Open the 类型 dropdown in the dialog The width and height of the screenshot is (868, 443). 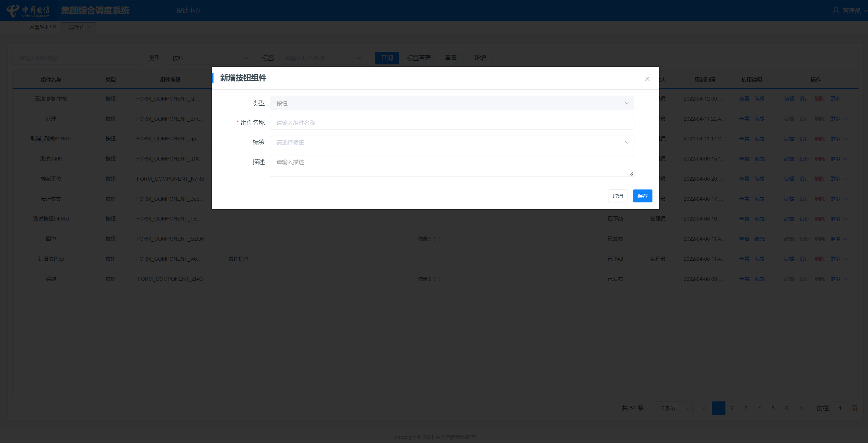point(452,103)
